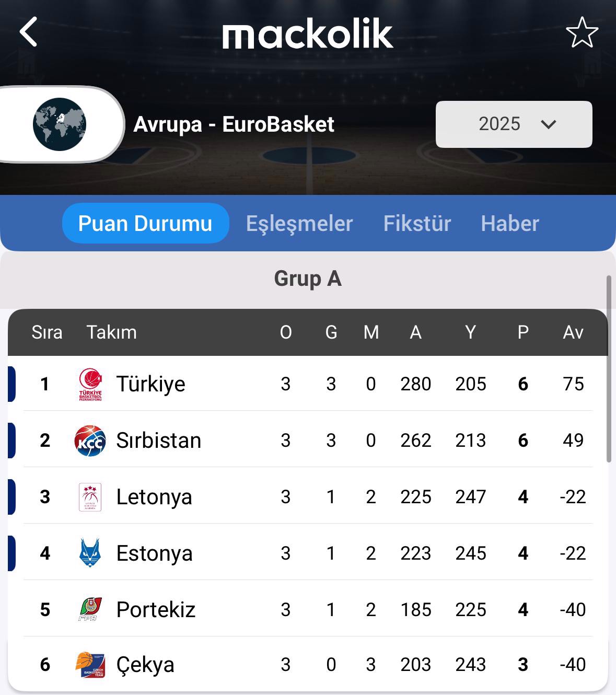Screen dimensions: 616x695
Task: Click the Türkiye basketball federation logo
Action: pyautogui.click(x=90, y=384)
